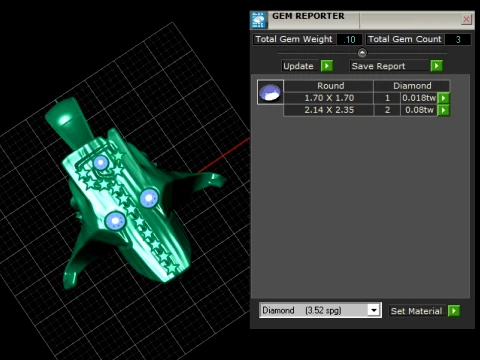Click the Total Gem Weight label

[294, 39]
